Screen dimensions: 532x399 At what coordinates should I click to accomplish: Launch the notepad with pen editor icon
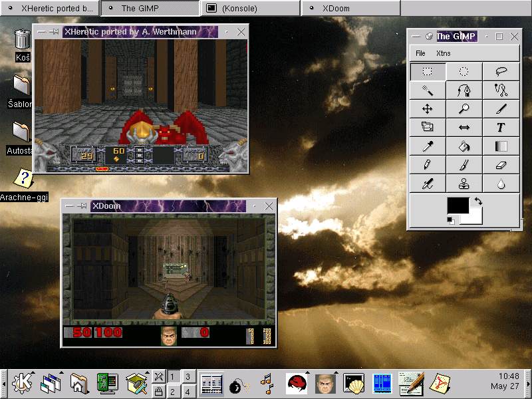click(411, 384)
